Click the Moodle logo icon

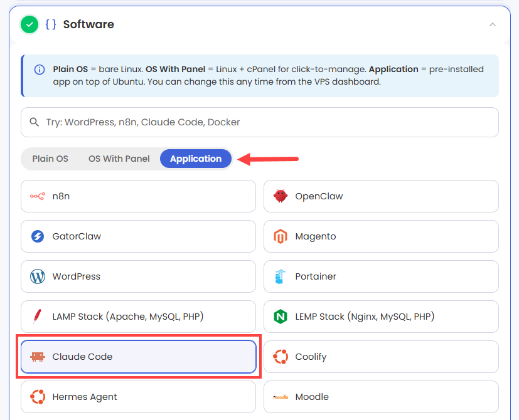click(281, 397)
